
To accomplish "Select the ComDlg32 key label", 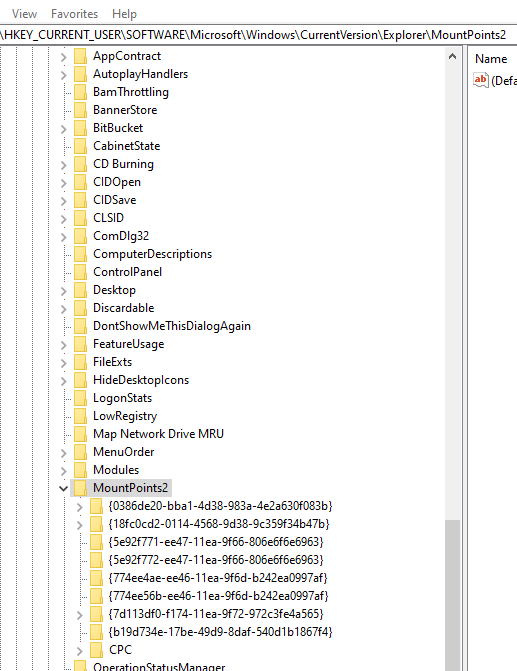I will point(121,236).
